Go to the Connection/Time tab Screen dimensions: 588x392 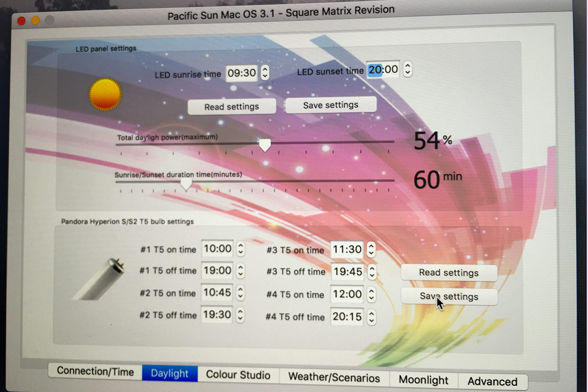pyautogui.click(x=95, y=371)
